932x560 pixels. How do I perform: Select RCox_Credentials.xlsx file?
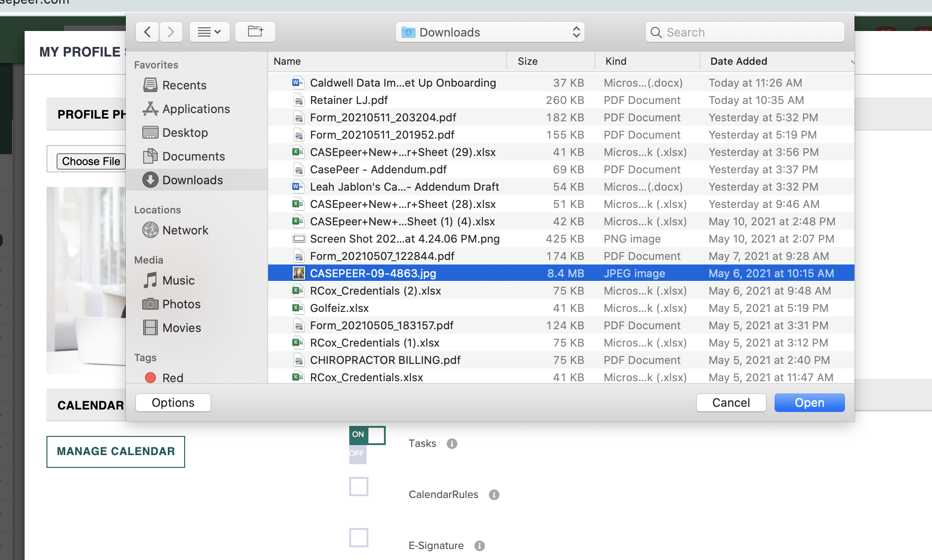pyautogui.click(x=561, y=377)
